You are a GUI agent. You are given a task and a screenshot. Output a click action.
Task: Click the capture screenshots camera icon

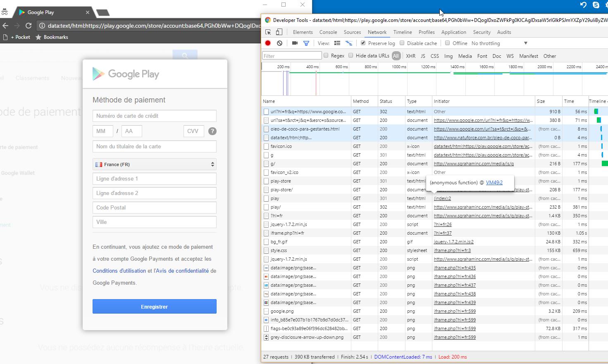tap(295, 43)
